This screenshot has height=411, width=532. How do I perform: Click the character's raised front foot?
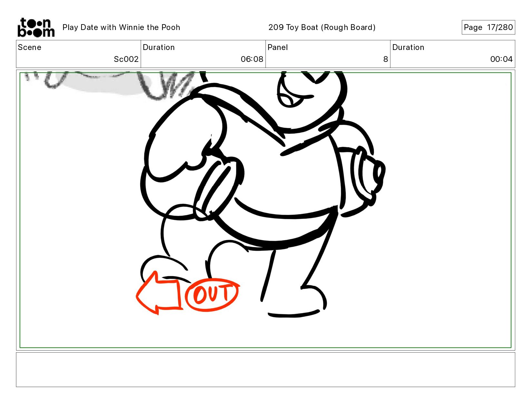[163, 268]
